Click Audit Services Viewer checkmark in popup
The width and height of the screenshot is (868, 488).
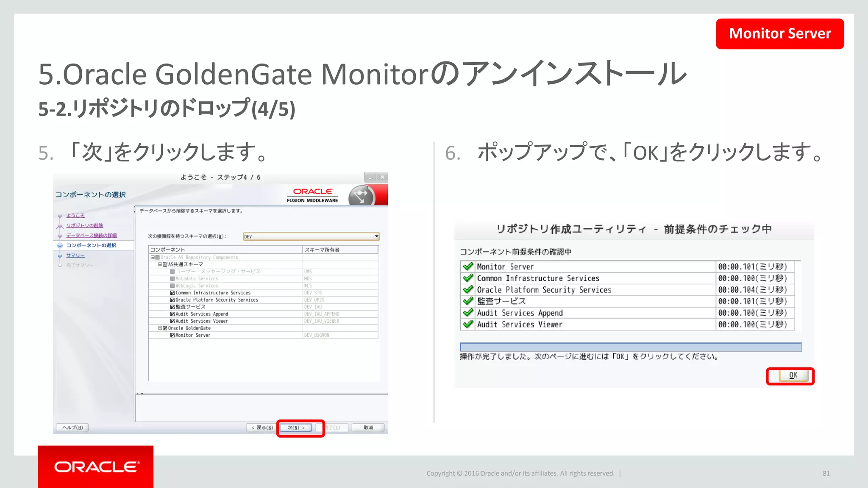[x=468, y=324]
